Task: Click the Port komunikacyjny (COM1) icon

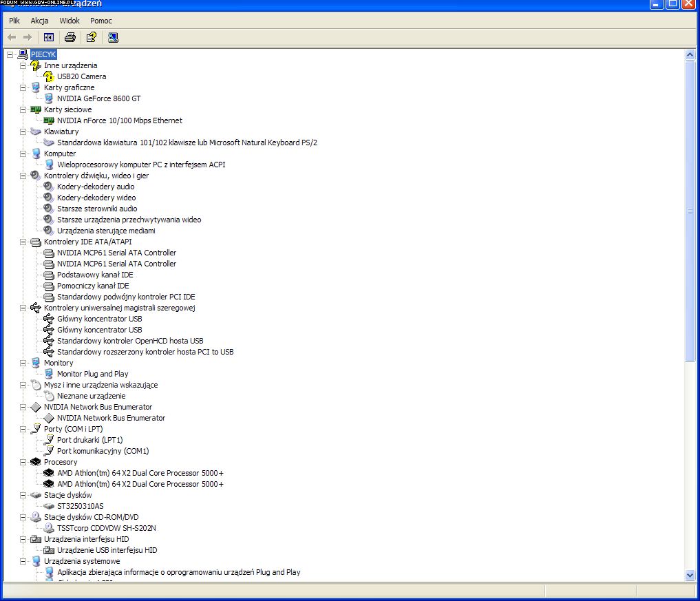Action: coord(49,451)
